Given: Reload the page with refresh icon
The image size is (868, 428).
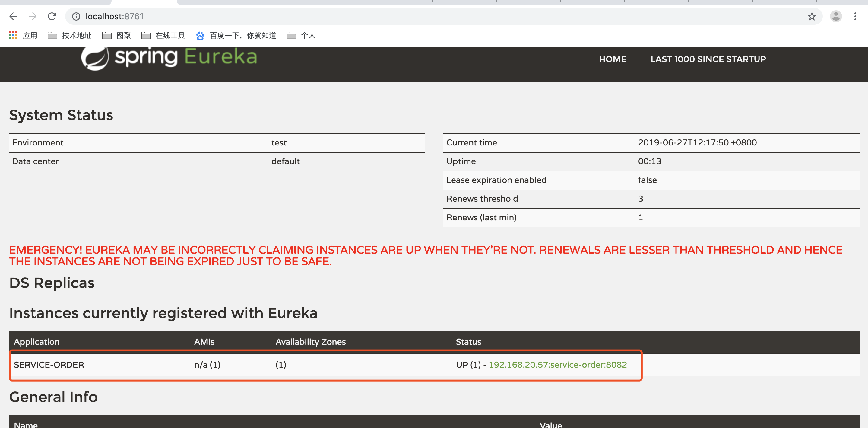Looking at the screenshot, I should click(52, 16).
